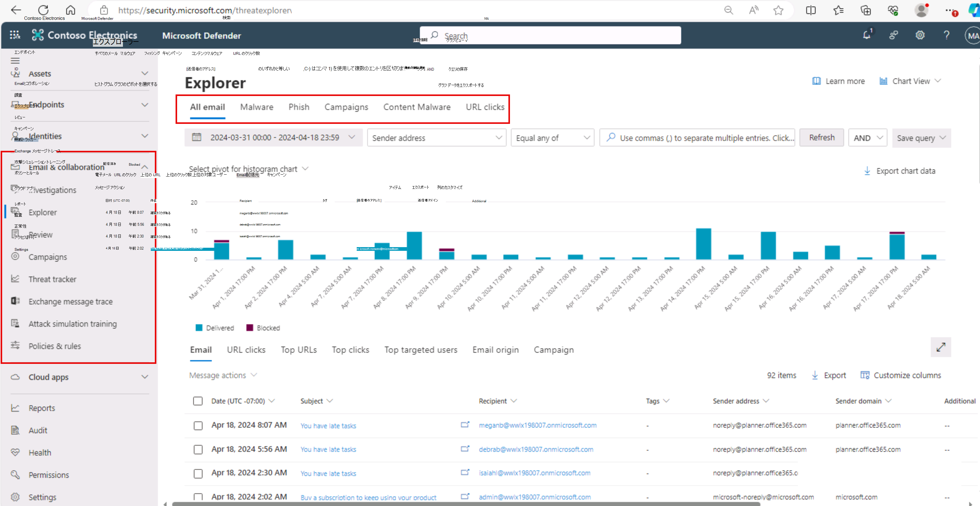The width and height of the screenshot is (980, 506).
Task: Tick the Apr 18 2:30 AM email checkbox
Action: (198, 473)
